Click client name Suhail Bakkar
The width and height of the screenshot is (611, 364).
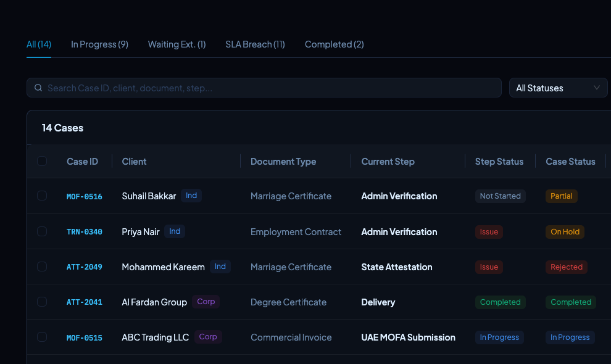click(149, 196)
